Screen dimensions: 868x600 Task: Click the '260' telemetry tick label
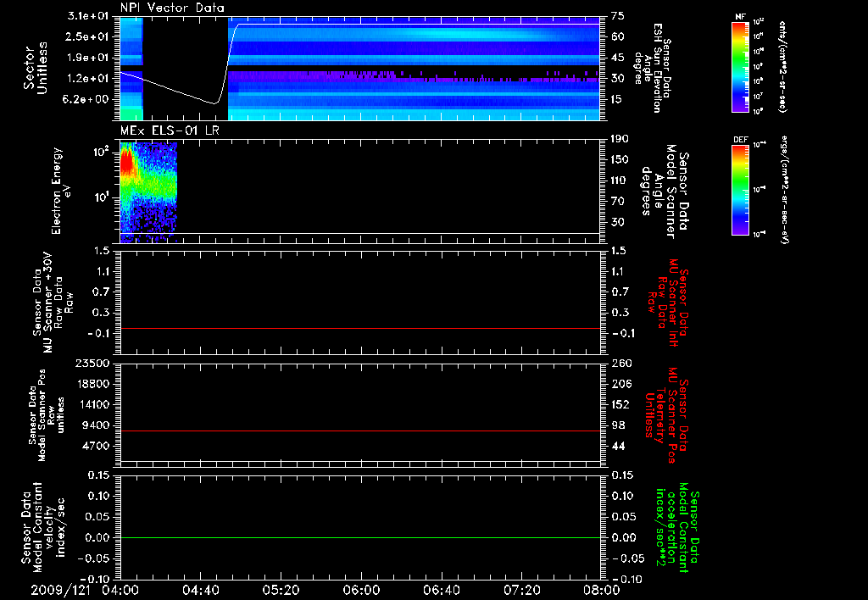coord(620,363)
